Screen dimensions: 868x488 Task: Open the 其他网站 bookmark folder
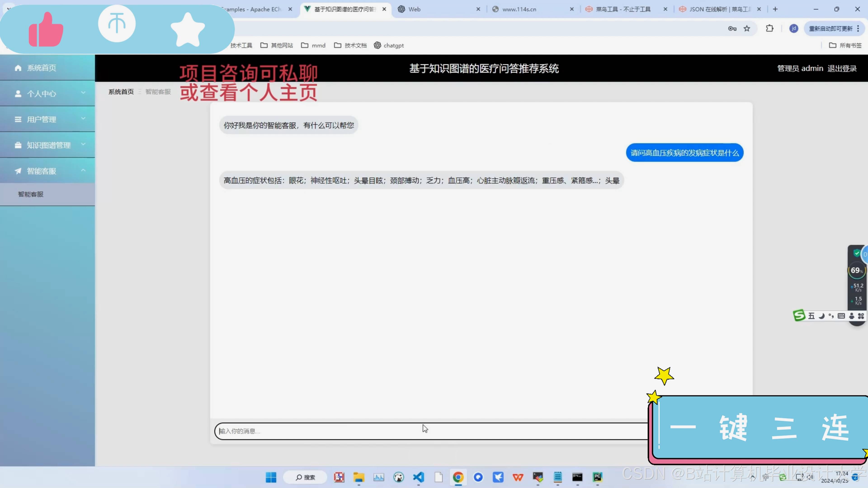[277, 45]
